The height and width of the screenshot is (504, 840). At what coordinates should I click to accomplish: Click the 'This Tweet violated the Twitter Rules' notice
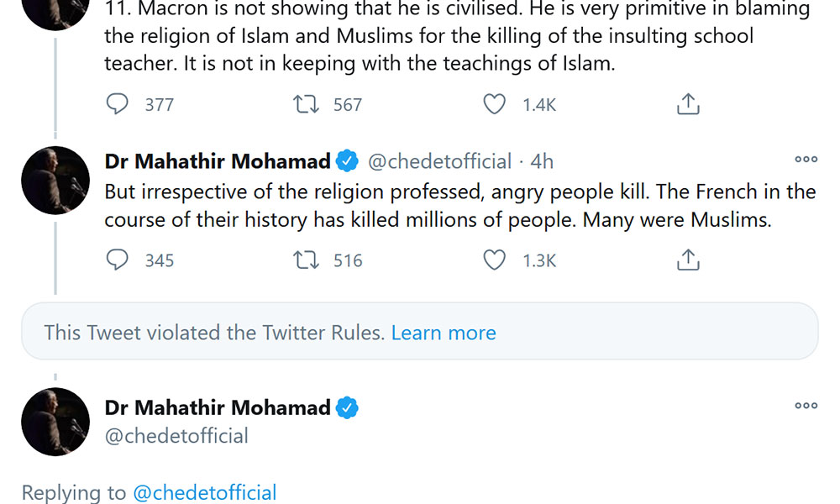[214, 333]
